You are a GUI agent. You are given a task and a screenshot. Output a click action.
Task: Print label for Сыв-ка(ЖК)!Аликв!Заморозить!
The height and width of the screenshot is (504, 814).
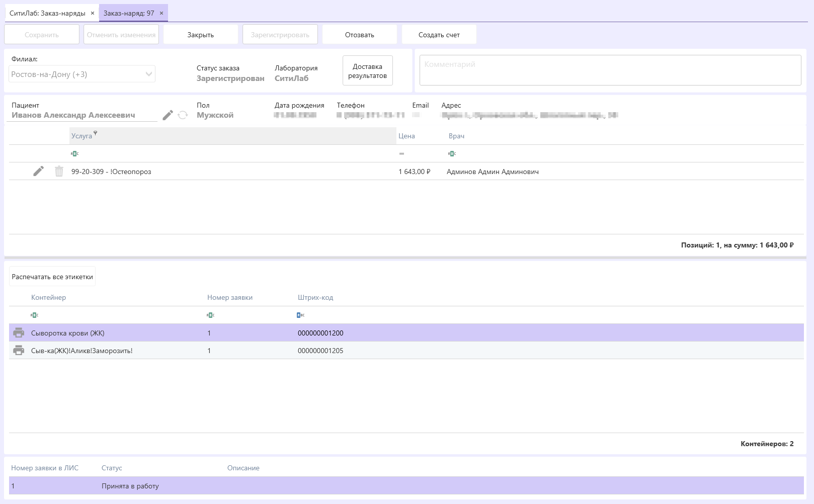pos(19,350)
